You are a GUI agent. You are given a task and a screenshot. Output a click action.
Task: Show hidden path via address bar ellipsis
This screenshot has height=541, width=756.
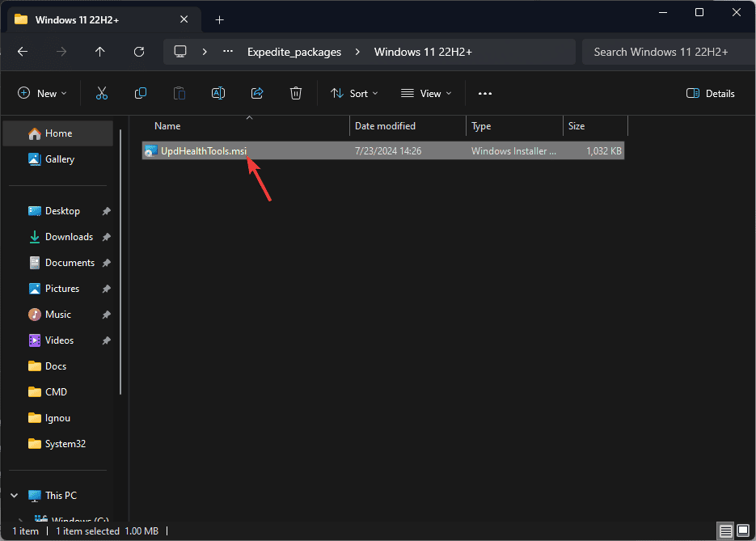click(228, 52)
